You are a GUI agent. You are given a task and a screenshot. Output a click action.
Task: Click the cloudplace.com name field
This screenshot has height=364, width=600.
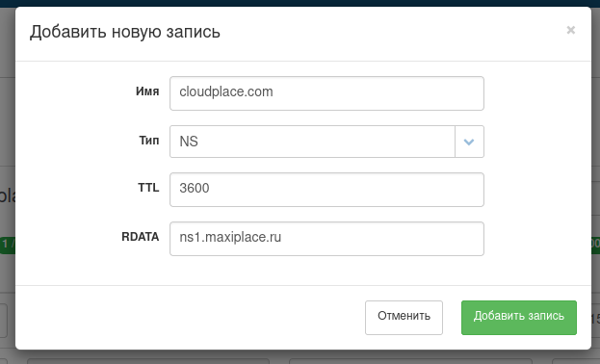click(326, 93)
